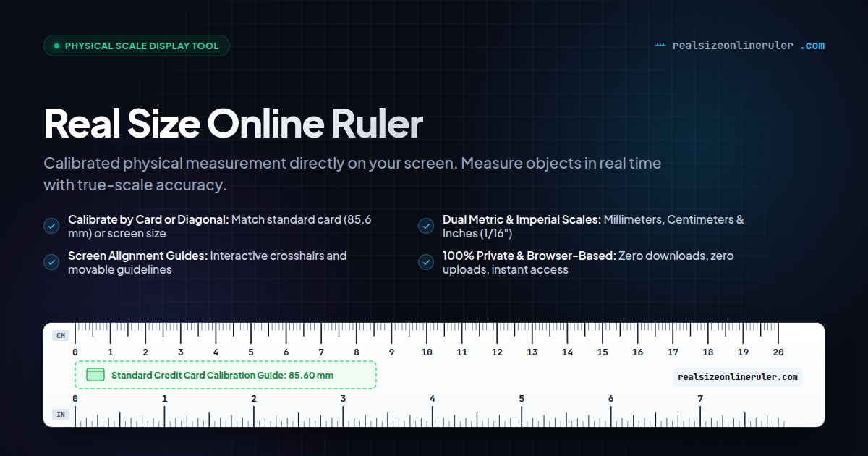Screen dimensions: 868x456
Task: Click the Calibrated physical measurement description text
Action: pos(352,174)
